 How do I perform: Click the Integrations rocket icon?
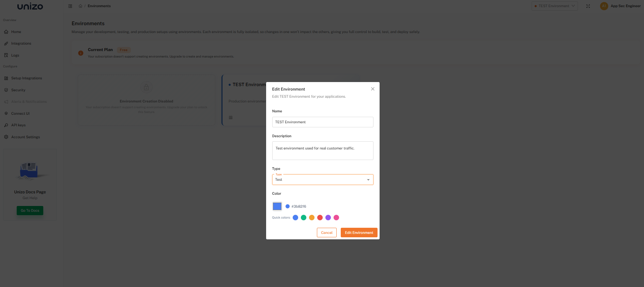pyautogui.click(x=6, y=44)
